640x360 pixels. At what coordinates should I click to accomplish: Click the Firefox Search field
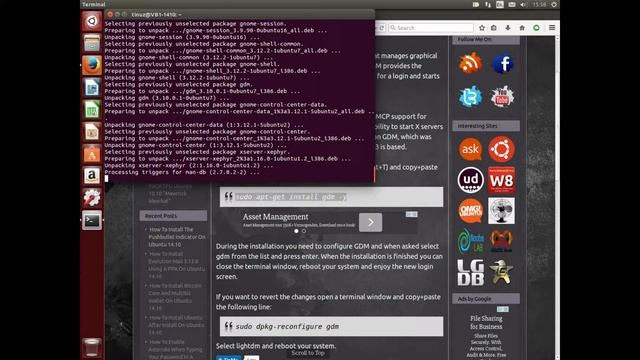click(431, 28)
